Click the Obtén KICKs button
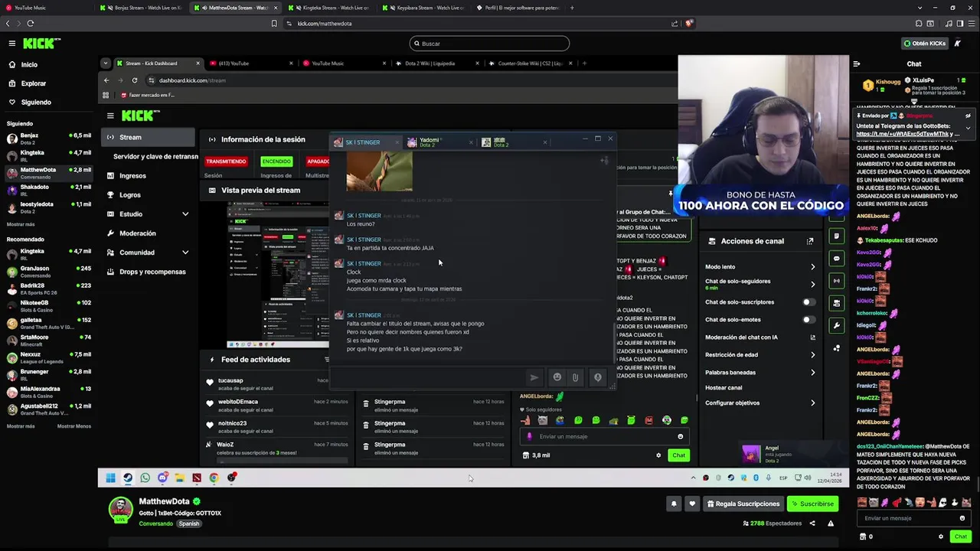The height and width of the screenshot is (551, 980). pos(924,44)
